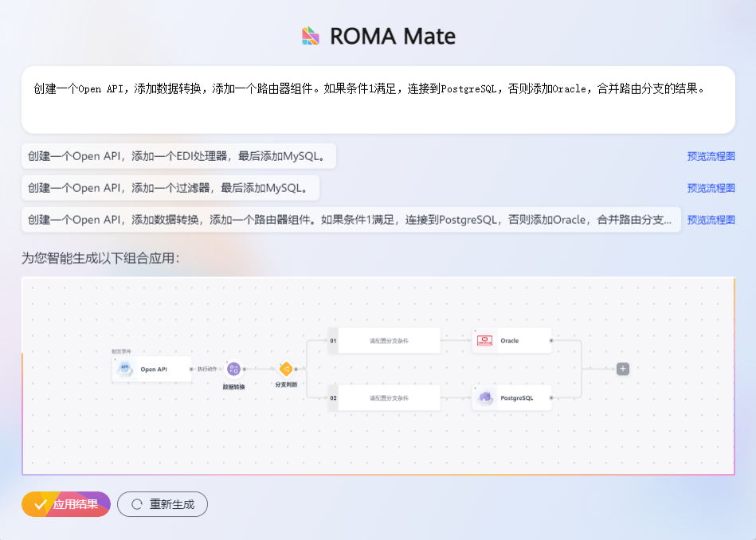This screenshot has width=756, height=540.
Task: Select the 分支判断 orange diamond icon
Action: (x=286, y=370)
